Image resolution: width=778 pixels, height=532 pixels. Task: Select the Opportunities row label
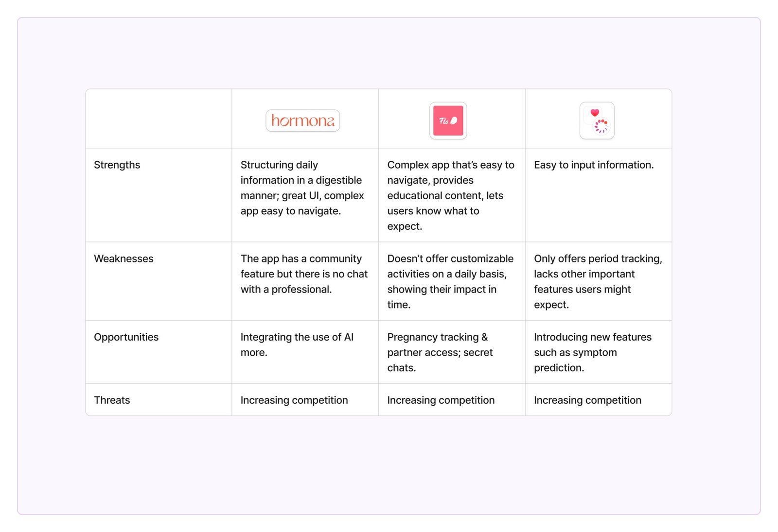pos(126,337)
